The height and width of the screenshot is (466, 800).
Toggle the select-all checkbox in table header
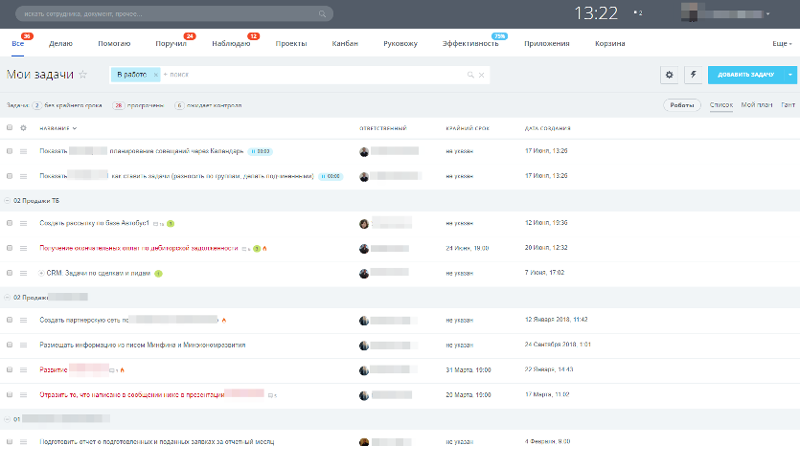[9, 128]
